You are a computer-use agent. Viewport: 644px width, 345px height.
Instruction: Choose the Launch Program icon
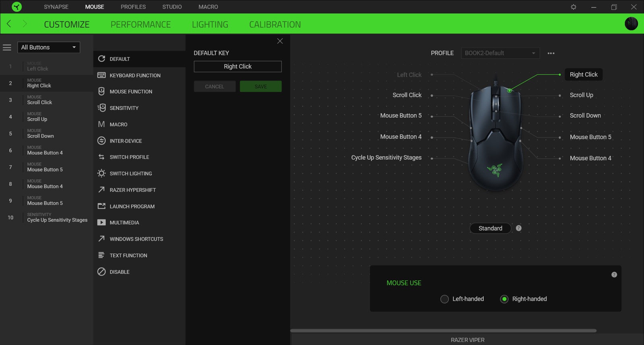click(101, 206)
